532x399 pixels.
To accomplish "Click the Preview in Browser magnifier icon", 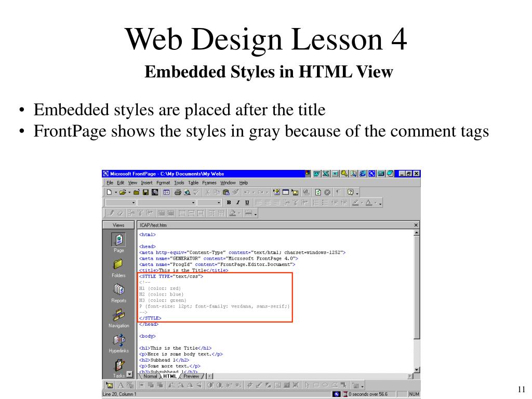I will click(x=187, y=192).
